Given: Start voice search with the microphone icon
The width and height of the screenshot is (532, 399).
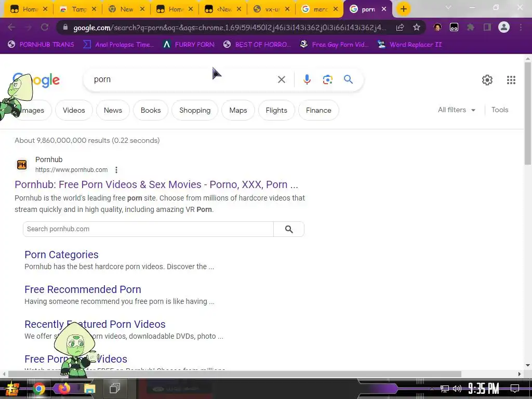Looking at the screenshot, I should pyautogui.click(x=307, y=79).
